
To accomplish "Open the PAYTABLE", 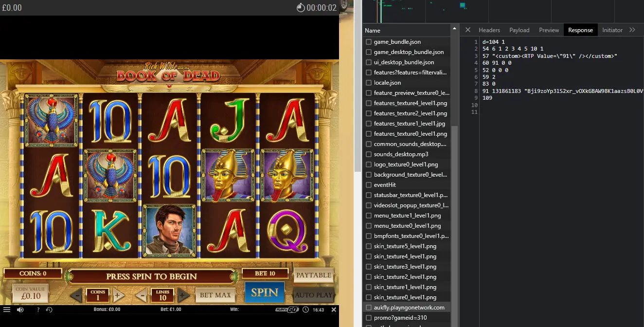I will tap(314, 275).
